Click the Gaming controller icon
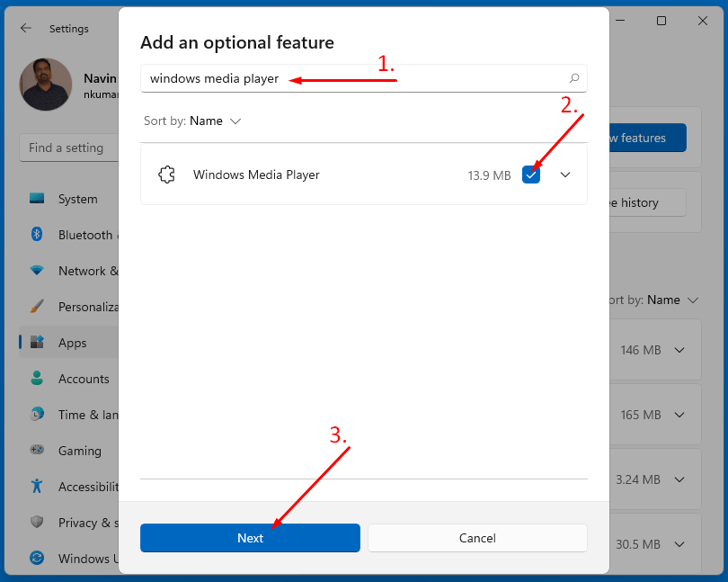This screenshot has width=728, height=582. [x=37, y=450]
